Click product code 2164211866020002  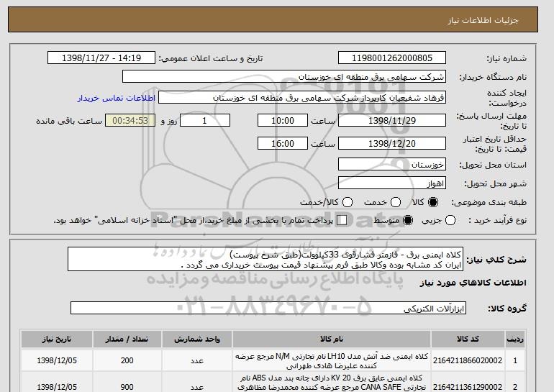(468, 360)
